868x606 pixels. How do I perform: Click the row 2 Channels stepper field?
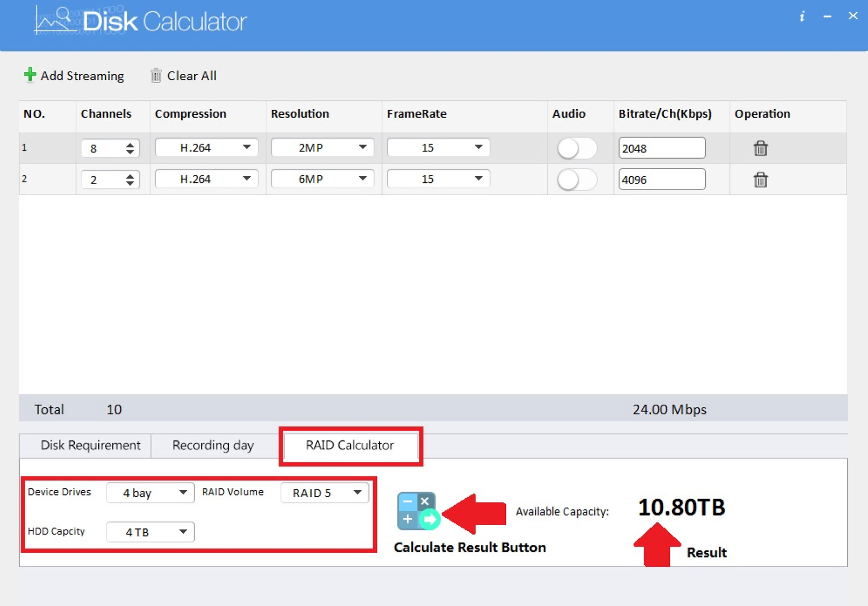coord(104,180)
